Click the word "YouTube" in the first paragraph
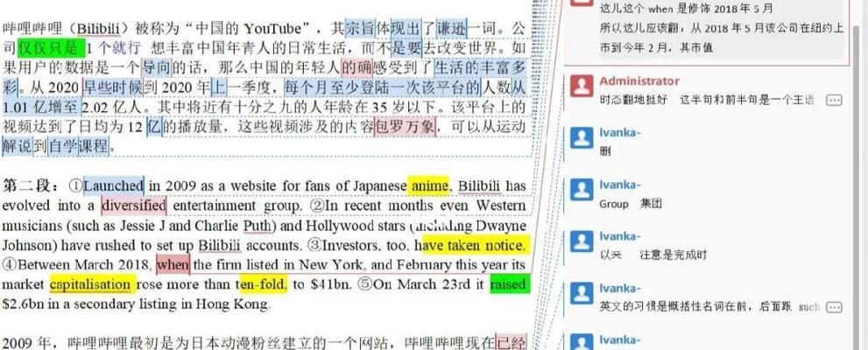 coord(272,28)
